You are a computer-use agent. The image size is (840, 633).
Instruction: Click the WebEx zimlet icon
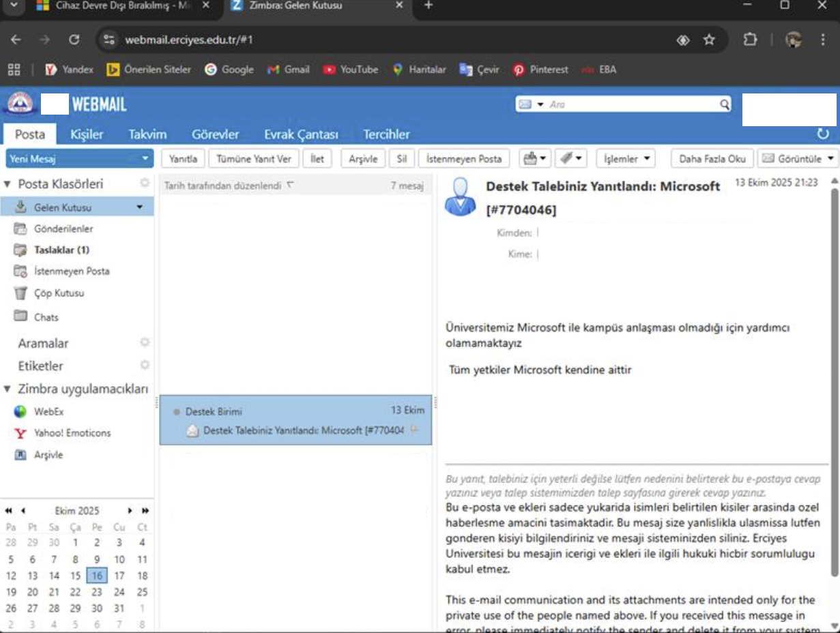pos(21,411)
